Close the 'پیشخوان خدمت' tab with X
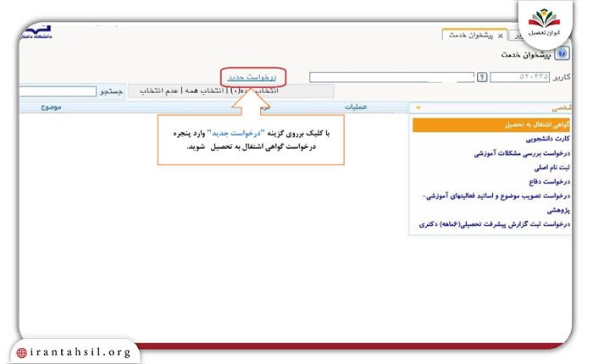Image resolution: width=593 pixels, height=364 pixels. (x=501, y=36)
